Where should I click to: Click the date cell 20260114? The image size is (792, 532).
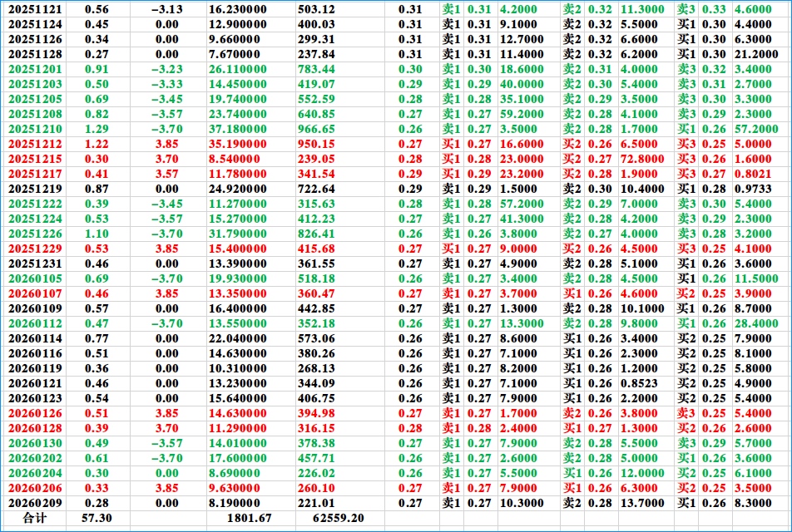(x=35, y=338)
